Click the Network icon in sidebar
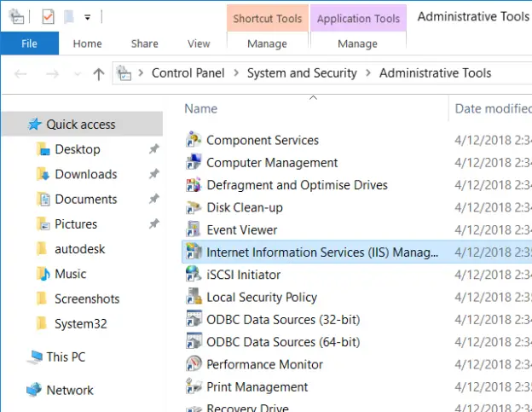The height and width of the screenshot is (412, 532). [x=34, y=390]
